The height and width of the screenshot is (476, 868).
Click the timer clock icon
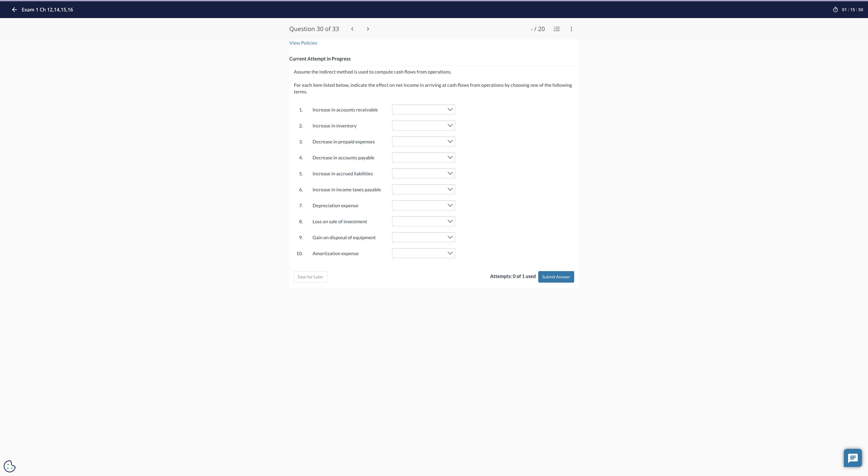(x=835, y=10)
